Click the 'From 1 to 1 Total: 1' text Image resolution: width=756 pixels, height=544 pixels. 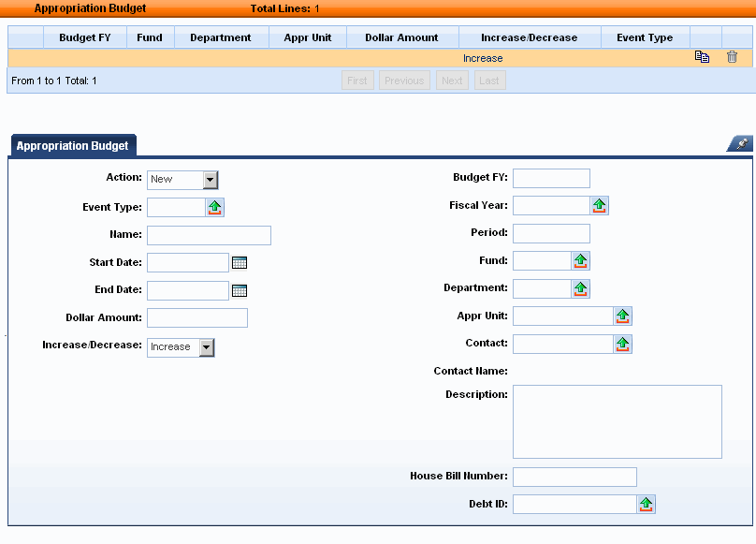tap(54, 81)
